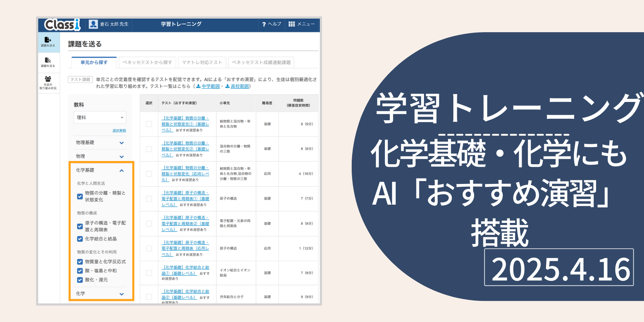Image resolution: width=644 pixels, height=322 pixels.
Task: Select the 物質の分離・精製と状態変化① test checkbox
Action: pos(149,124)
